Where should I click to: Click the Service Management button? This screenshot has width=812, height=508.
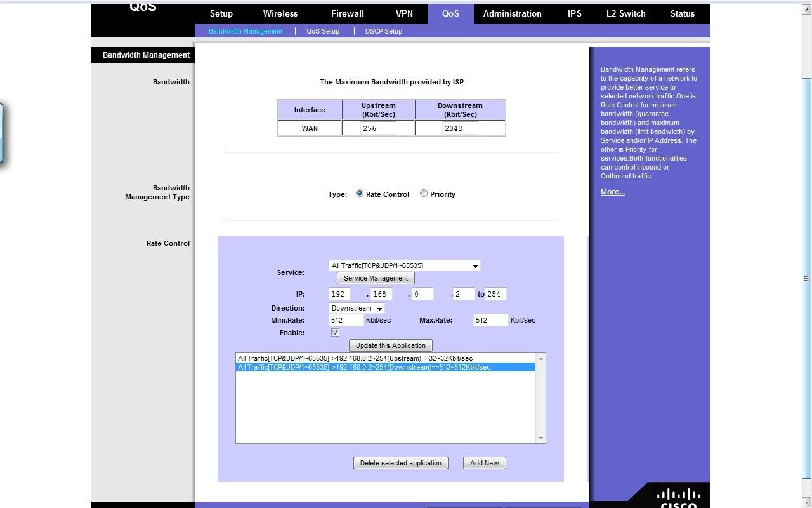pyautogui.click(x=376, y=278)
